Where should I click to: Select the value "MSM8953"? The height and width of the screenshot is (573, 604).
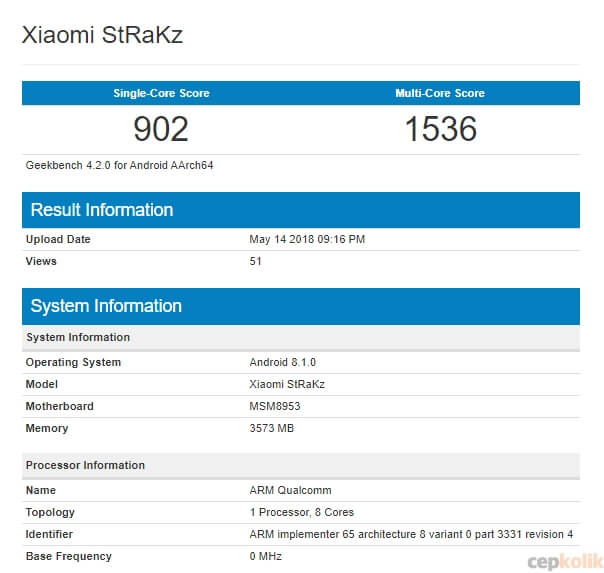[x=275, y=406]
